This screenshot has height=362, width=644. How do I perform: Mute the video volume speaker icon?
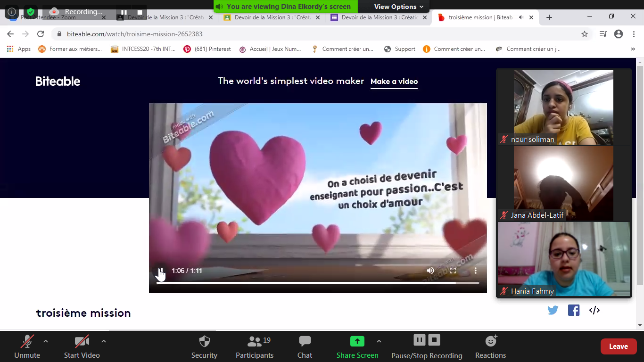430,271
